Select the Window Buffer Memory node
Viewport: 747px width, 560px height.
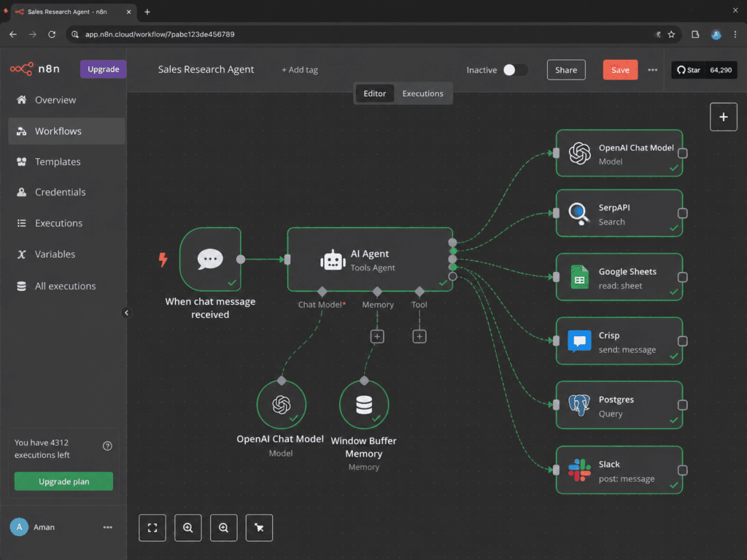364,405
